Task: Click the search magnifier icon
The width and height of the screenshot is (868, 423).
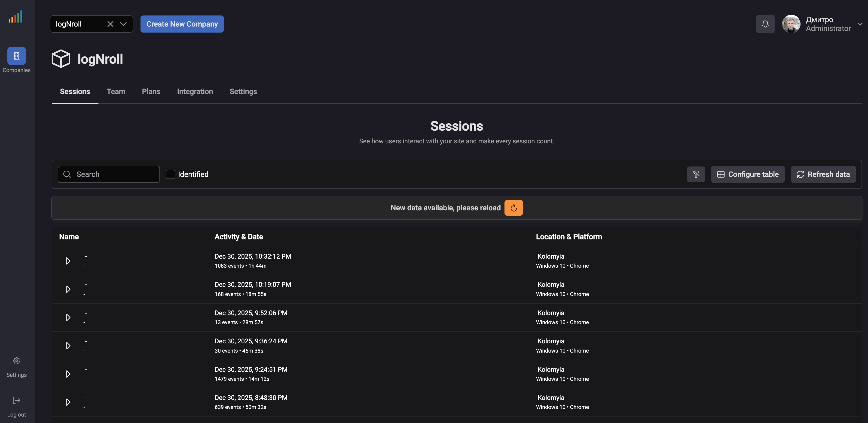Action: pos(67,174)
